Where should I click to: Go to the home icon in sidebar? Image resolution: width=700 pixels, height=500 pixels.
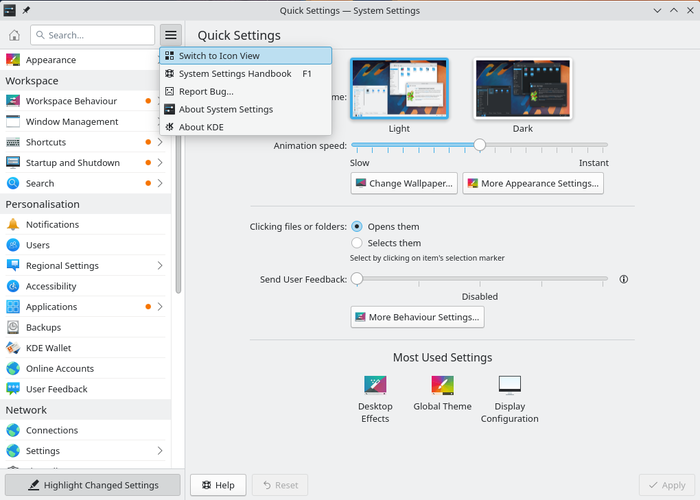[x=14, y=35]
